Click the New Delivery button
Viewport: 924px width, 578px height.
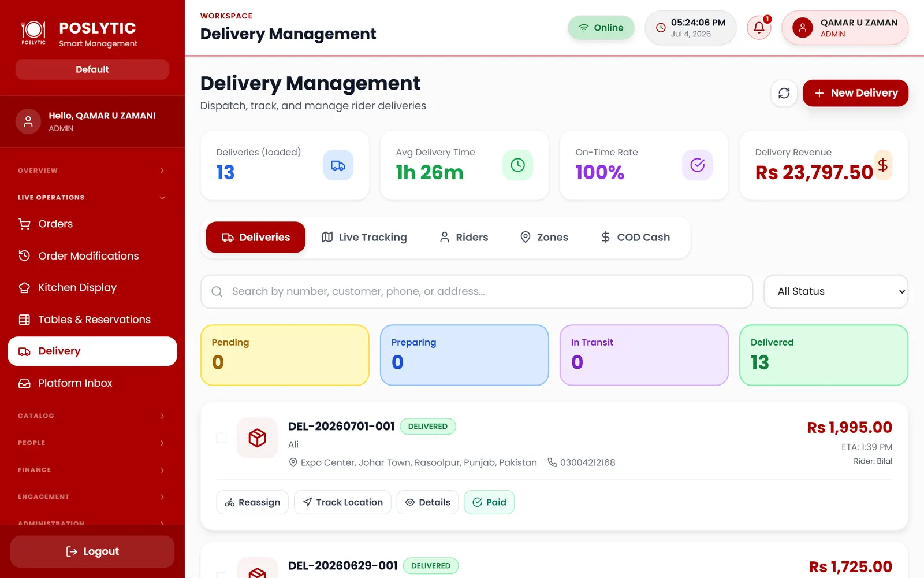[855, 93]
